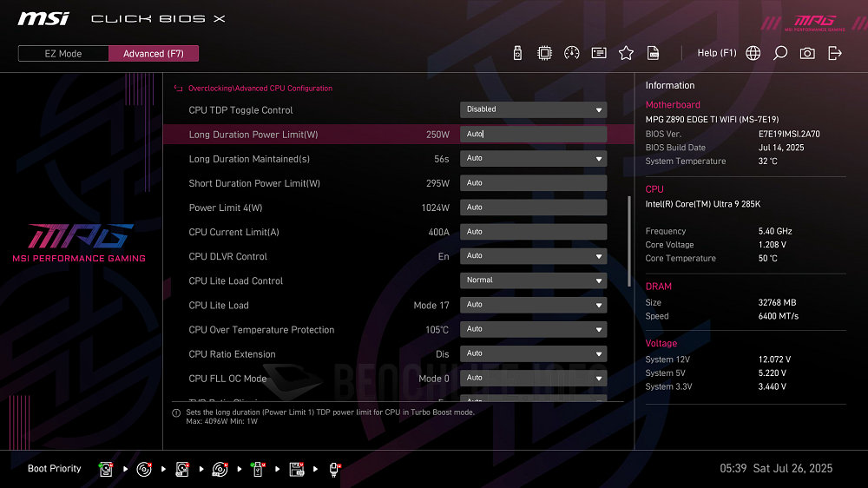The image size is (868, 488).
Task: Select the CPU Lite Load label
Action: pyautogui.click(x=219, y=305)
